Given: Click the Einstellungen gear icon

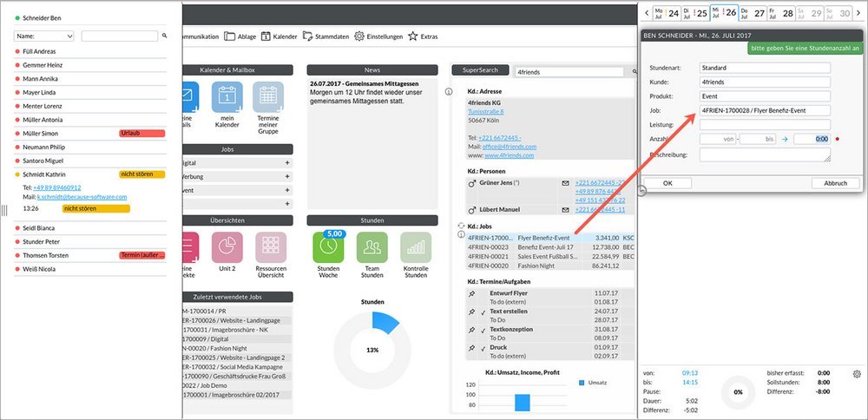Looking at the screenshot, I should 359,36.
